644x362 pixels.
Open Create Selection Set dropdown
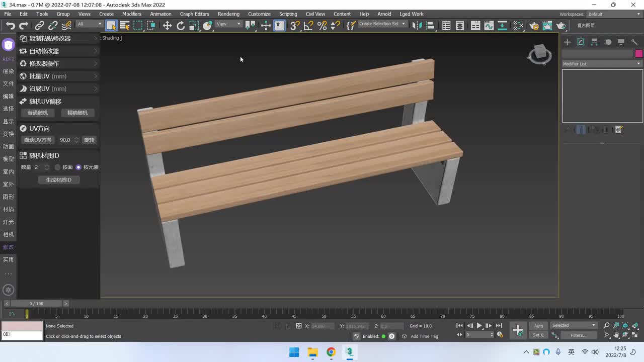tap(382, 24)
